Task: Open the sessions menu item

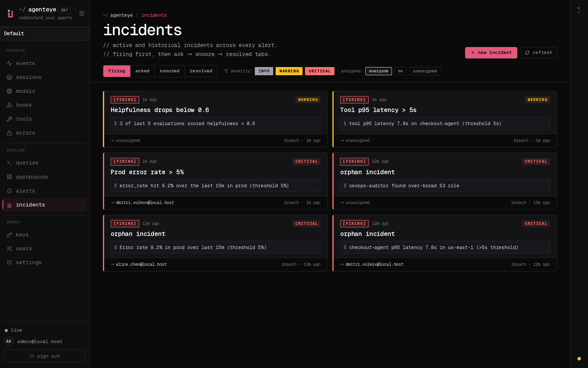Action: click(45, 77)
